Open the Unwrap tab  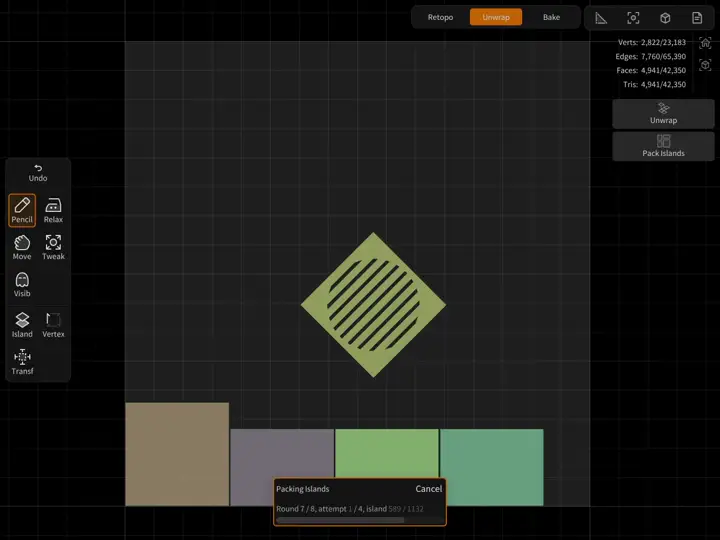pyautogui.click(x=496, y=17)
